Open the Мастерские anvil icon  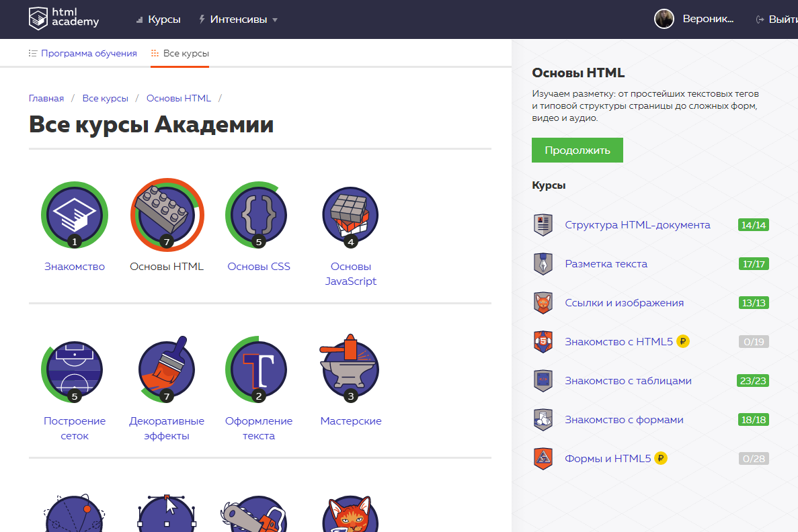pyautogui.click(x=350, y=369)
